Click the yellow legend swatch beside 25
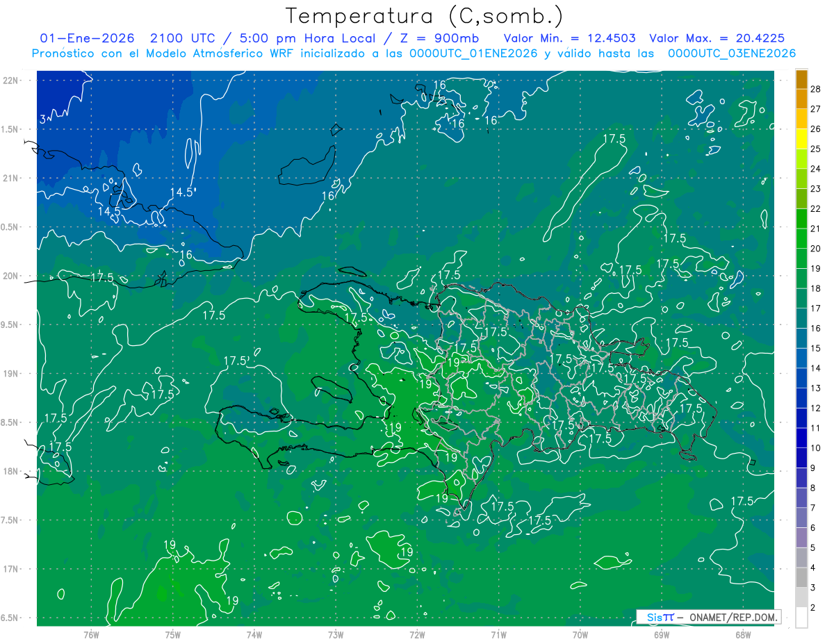 tap(801, 139)
